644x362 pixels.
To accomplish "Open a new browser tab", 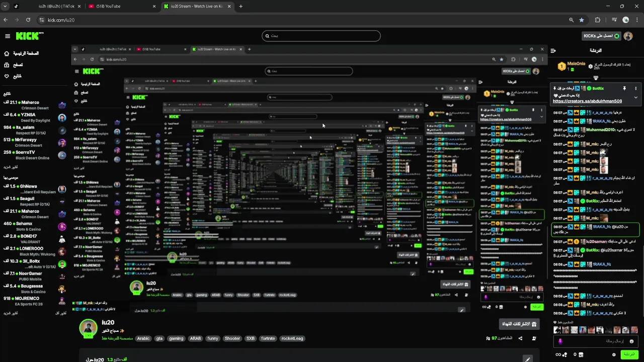I will tap(240, 6).
